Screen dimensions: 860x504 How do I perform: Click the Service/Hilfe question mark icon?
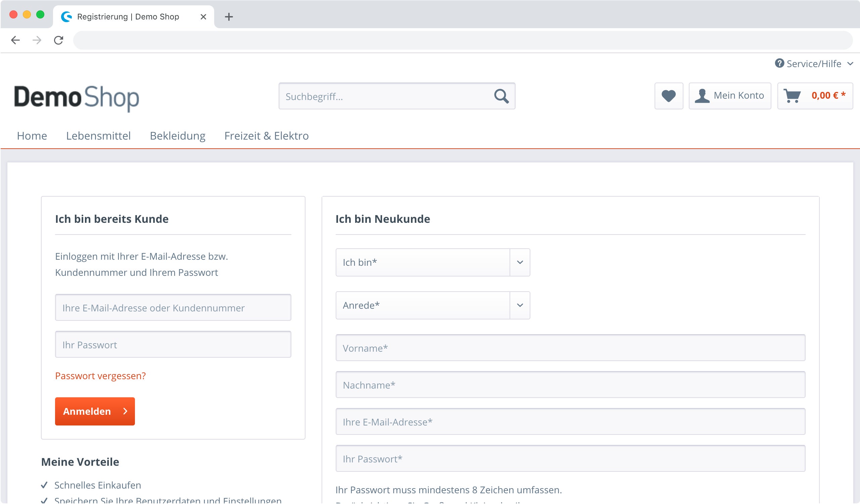tap(779, 63)
